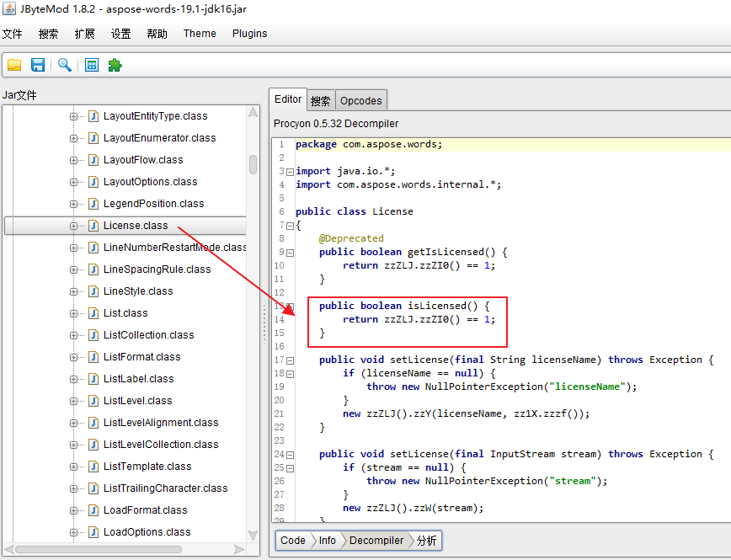The image size is (731, 560).
Task: Click the LoadFormat.class file icon
Action: 93,510
